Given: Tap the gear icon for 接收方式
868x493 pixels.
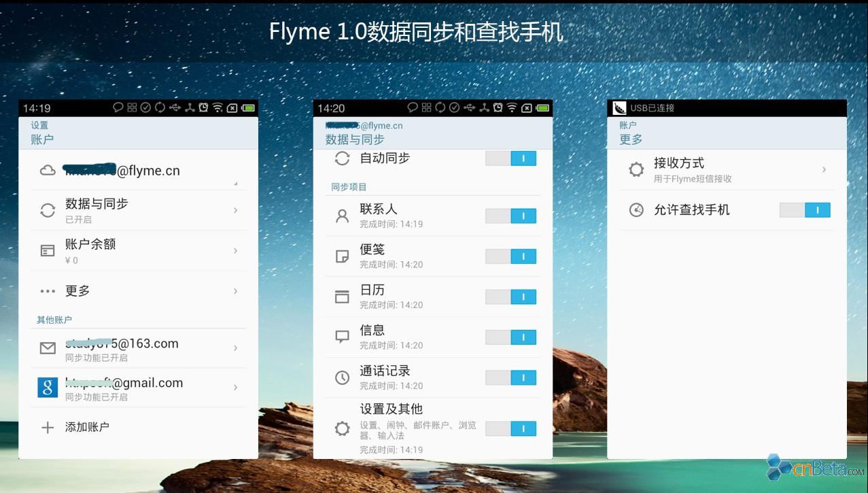Looking at the screenshot, I should click(636, 169).
